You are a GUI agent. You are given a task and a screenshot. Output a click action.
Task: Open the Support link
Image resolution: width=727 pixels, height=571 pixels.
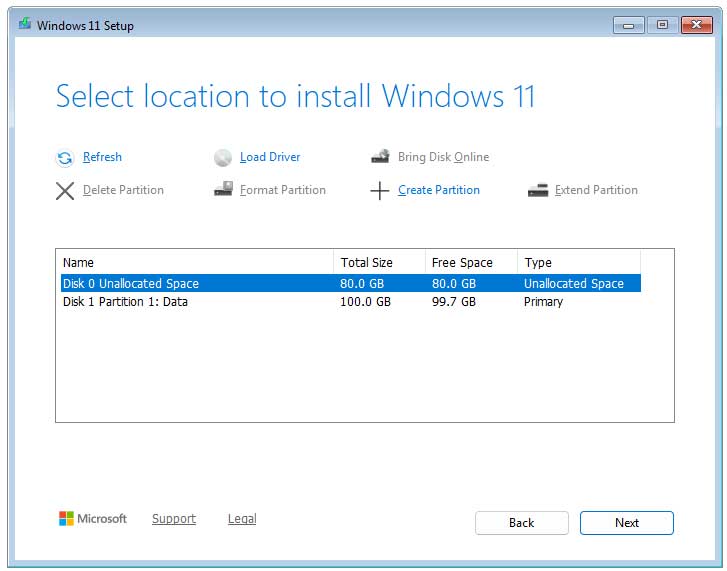174,519
